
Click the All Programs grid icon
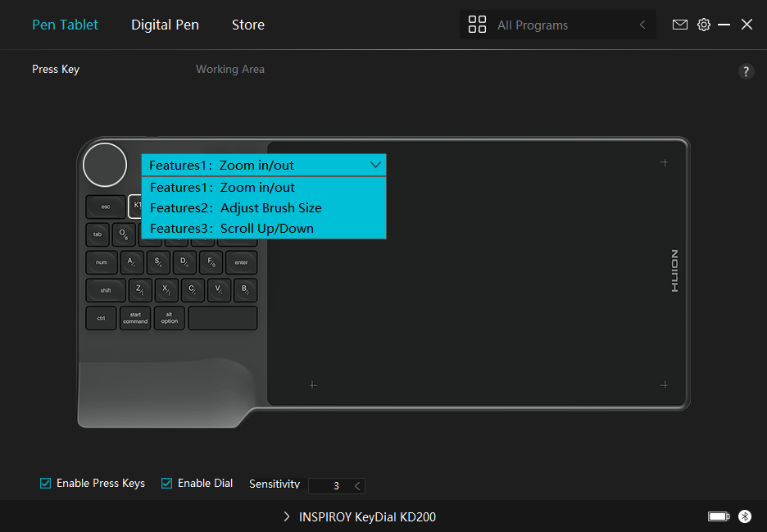tap(477, 25)
